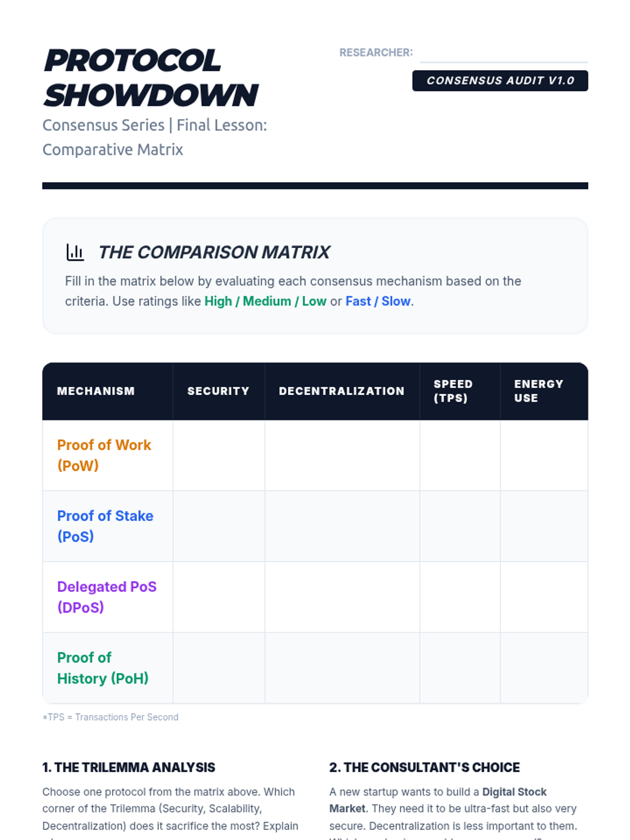Click the Proof of Stake (PoS) row label
The height and width of the screenshot is (840, 630).
pos(105,526)
